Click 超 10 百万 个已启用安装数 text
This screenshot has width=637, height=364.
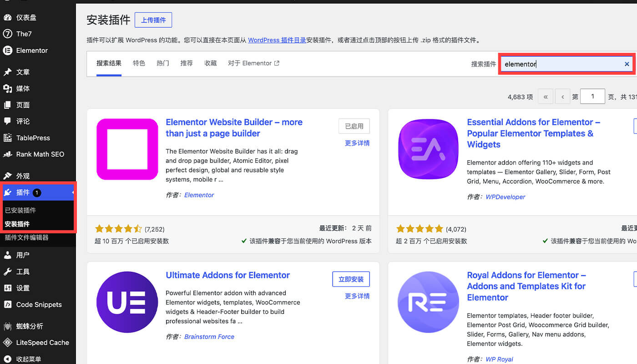click(x=131, y=241)
